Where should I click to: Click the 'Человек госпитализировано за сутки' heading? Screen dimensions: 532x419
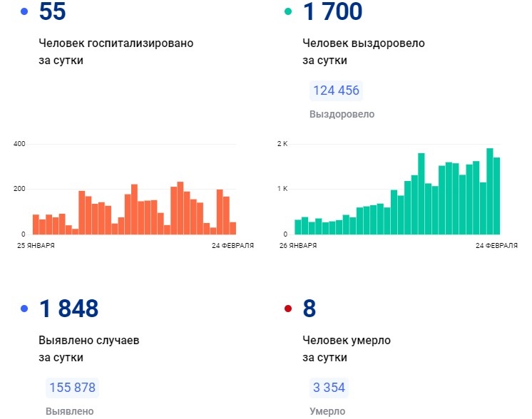tap(116, 51)
